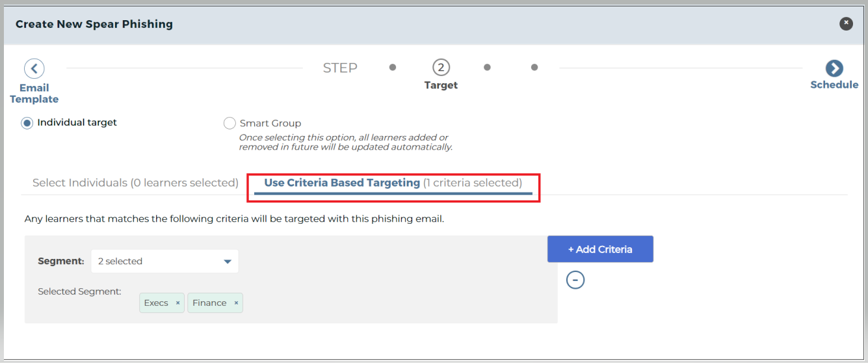
Task: Click the Schedule link text
Action: 834,85
